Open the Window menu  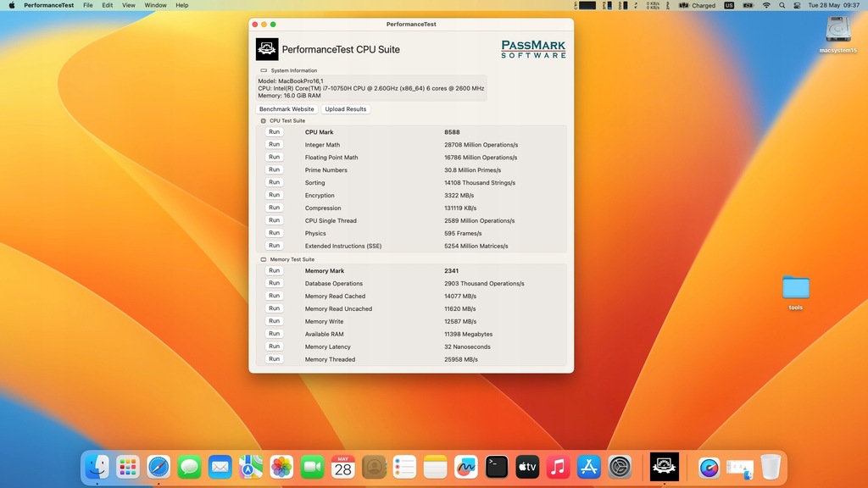click(155, 5)
